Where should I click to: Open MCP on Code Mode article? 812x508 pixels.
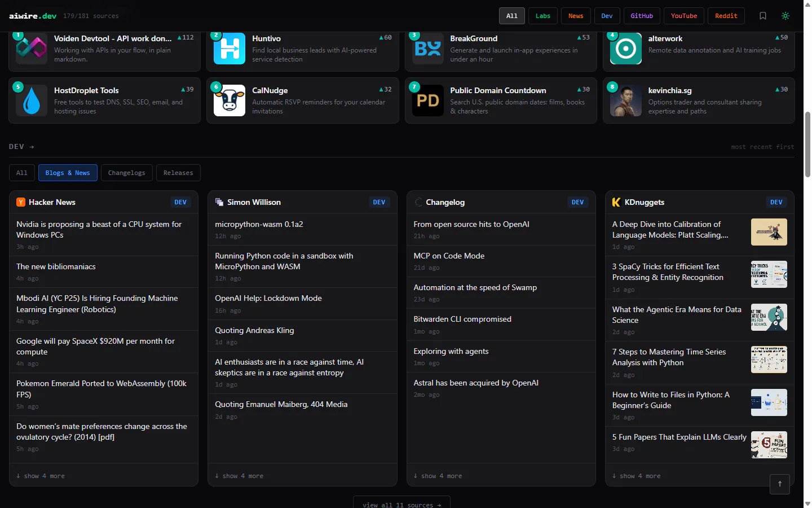[x=449, y=256]
